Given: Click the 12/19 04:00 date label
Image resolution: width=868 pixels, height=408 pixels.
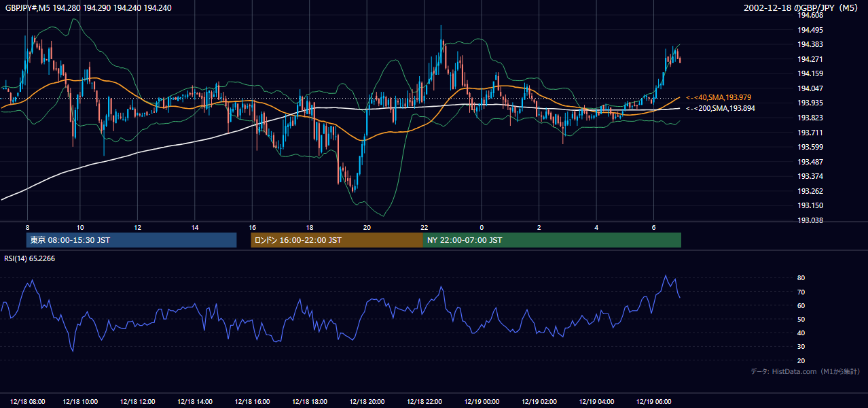Looking at the screenshot, I should tap(596, 401).
